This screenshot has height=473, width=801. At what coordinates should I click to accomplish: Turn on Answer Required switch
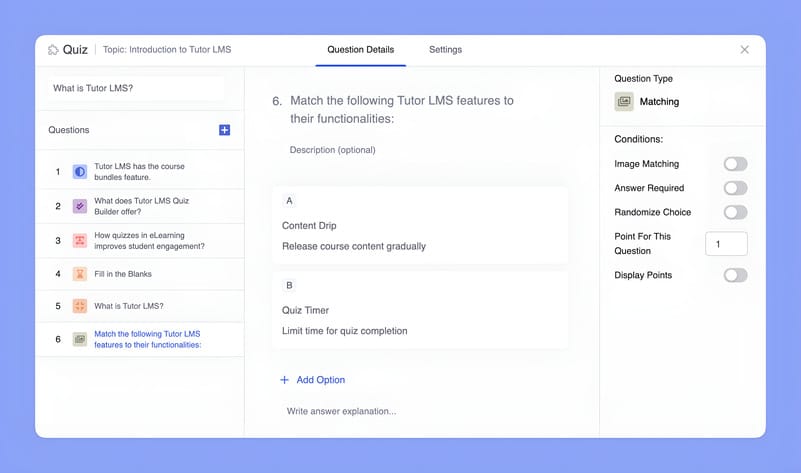pyautogui.click(x=735, y=188)
